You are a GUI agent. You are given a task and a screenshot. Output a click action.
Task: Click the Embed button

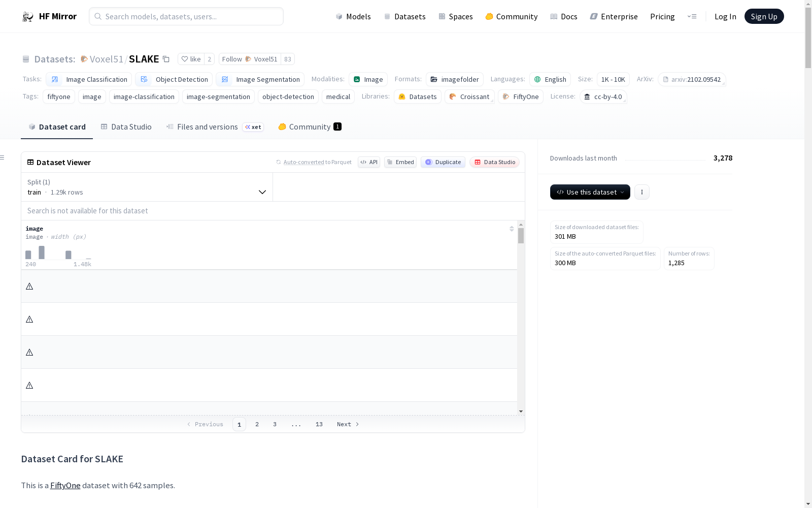pos(400,162)
